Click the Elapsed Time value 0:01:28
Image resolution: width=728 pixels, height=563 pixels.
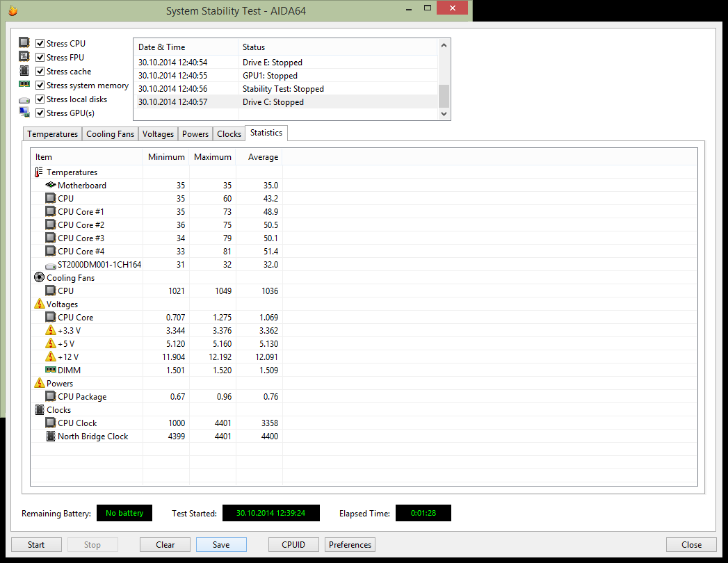point(423,513)
